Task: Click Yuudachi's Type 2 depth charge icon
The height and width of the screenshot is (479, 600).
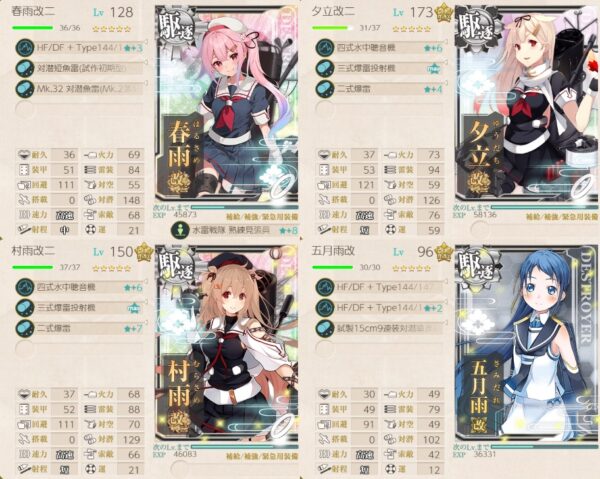Action: click(325, 89)
